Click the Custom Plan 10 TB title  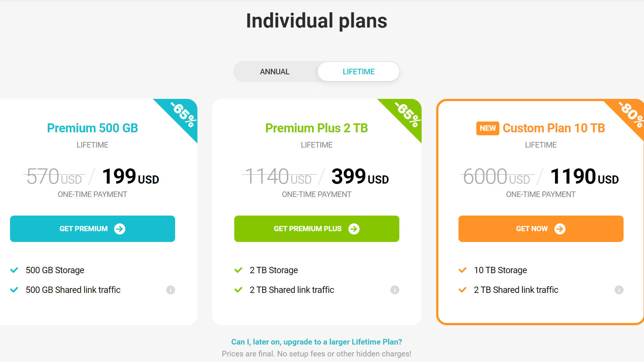coord(554,128)
